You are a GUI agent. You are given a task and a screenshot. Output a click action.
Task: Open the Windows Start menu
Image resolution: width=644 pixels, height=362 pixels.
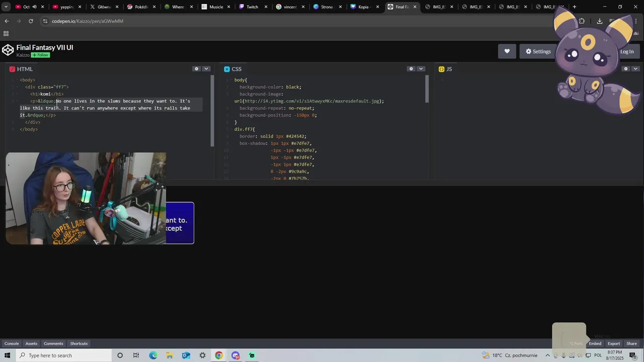7,355
